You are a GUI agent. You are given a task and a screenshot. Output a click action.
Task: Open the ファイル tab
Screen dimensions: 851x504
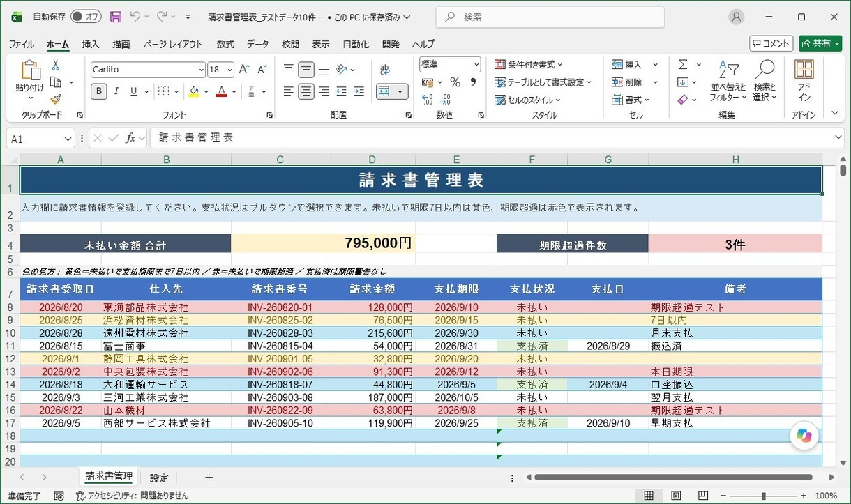(x=22, y=44)
